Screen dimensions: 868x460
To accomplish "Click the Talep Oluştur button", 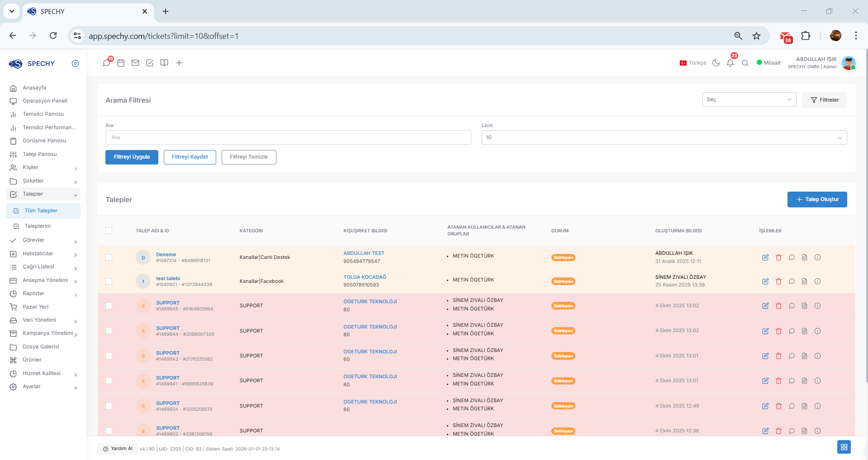I will [x=817, y=199].
